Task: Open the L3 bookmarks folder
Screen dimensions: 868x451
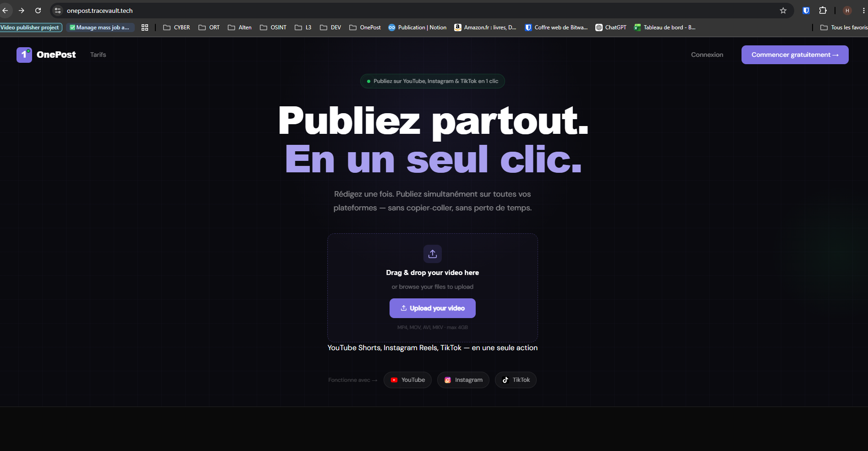Action: (x=303, y=27)
